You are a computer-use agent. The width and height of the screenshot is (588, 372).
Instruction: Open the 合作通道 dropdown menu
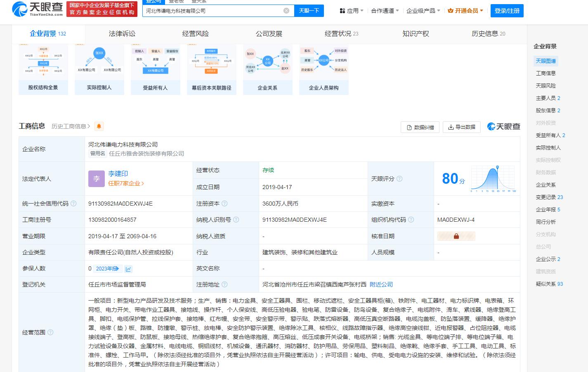pos(385,11)
